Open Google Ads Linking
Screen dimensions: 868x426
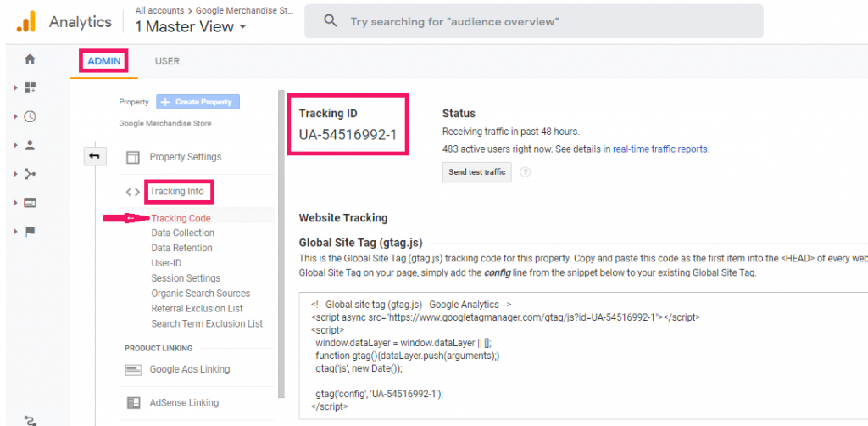pyautogui.click(x=190, y=369)
